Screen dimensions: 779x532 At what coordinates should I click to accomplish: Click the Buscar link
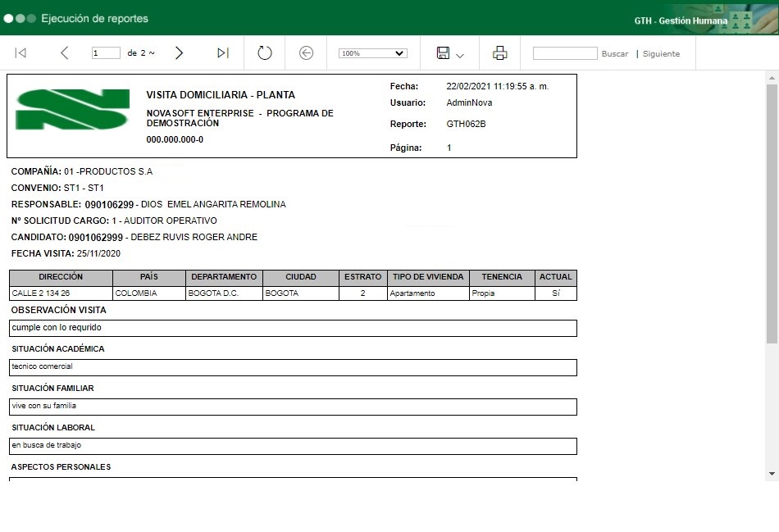(x=614, y=54)
